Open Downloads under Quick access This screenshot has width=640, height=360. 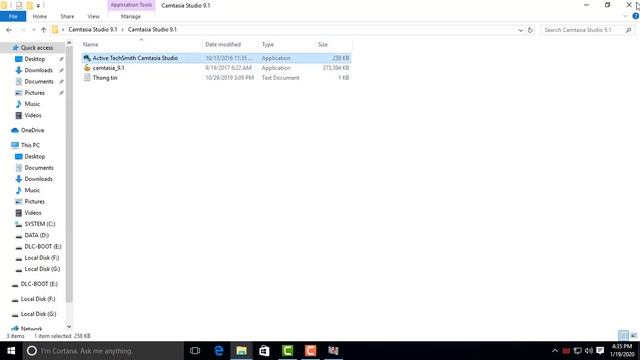38,70
